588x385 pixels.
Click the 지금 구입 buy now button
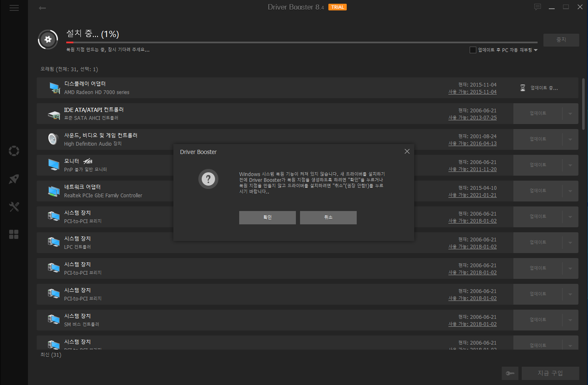[x=550, y=373]
